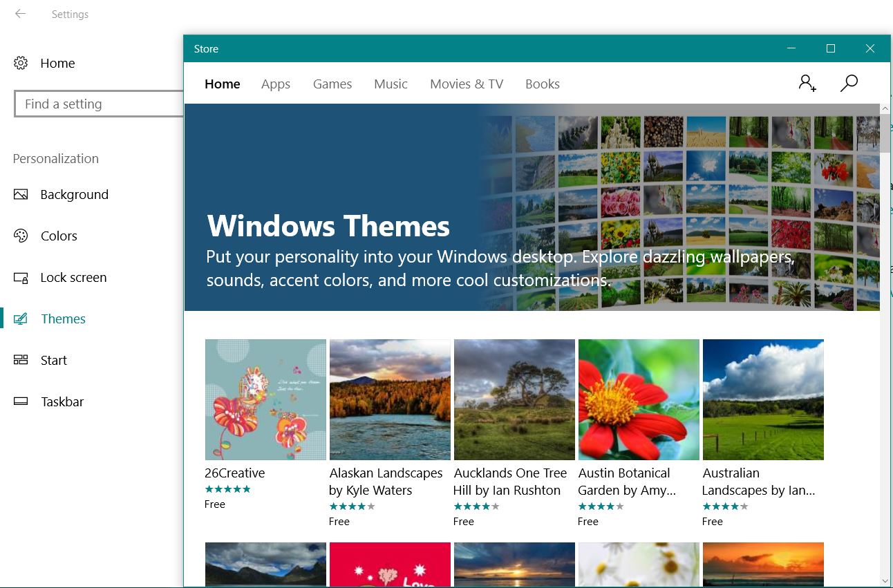
Task: Open the Store sign-in account icon
Action: coord(807,84)
